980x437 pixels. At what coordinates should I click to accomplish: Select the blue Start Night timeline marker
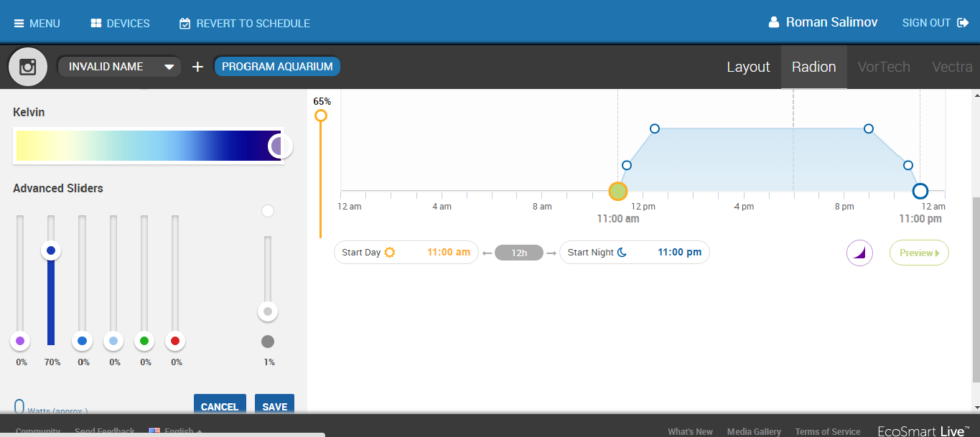coord(920,191)
